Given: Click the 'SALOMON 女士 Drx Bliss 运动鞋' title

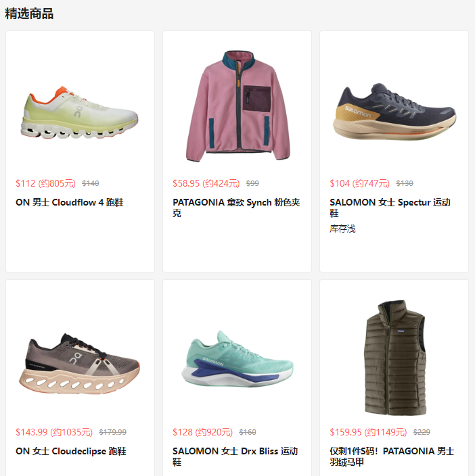Looking at the screenshot, I should point(235,457).
